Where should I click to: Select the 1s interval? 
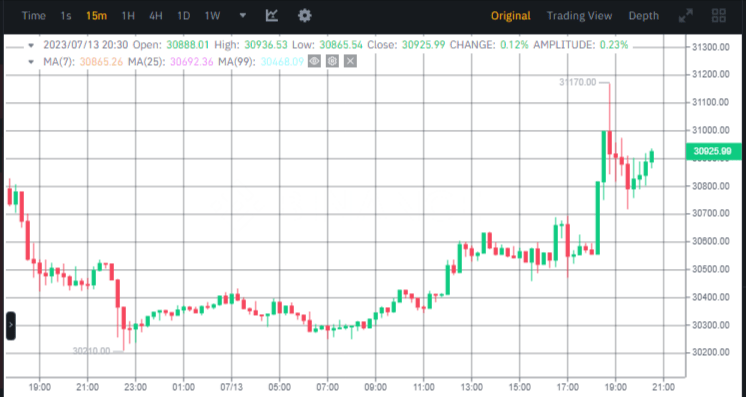(x=66, y=16)
